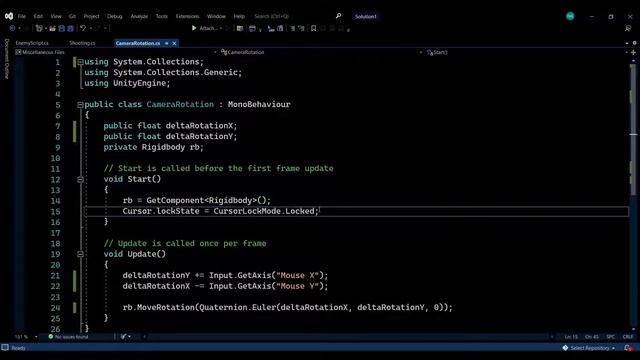Switch to the EnemyScript.cs tab
Screen dimensions: 640x360
32,43
